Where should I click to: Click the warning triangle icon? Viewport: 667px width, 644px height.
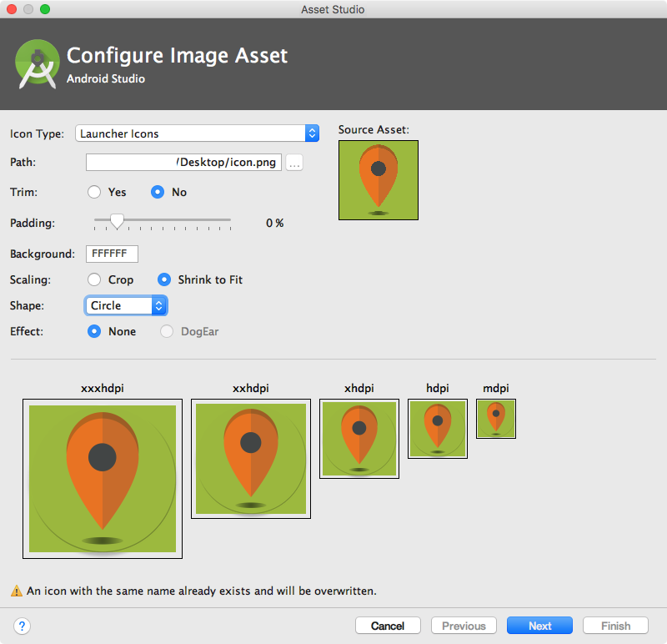point(17,591)
